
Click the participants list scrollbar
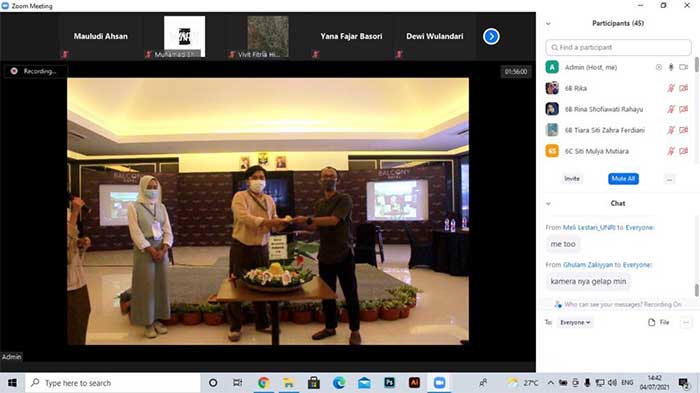click(696, 65)
